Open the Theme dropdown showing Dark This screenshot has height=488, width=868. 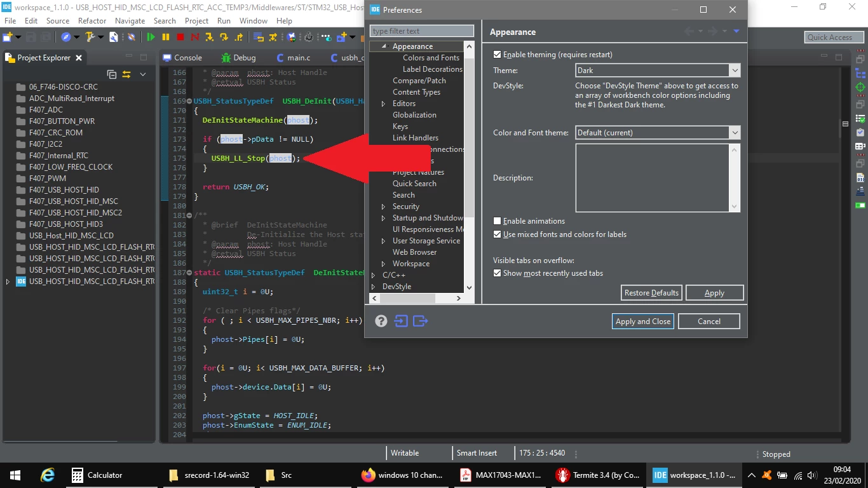[658, 71]
